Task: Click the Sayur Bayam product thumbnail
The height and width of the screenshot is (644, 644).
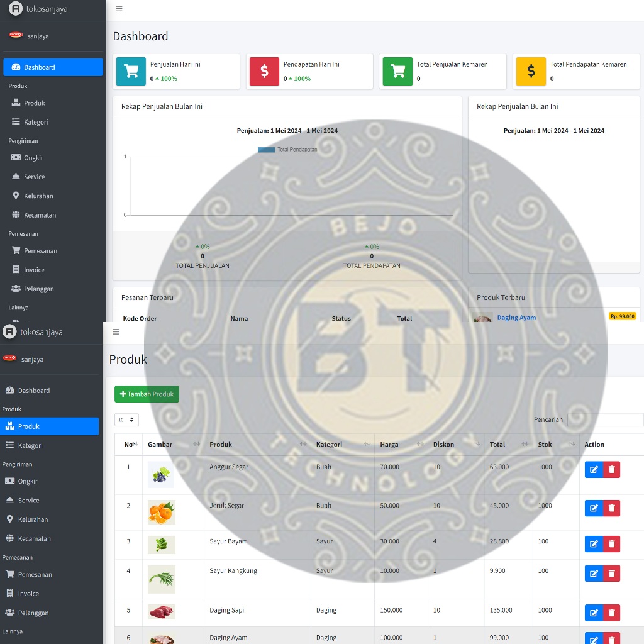Action: [162, 545]
